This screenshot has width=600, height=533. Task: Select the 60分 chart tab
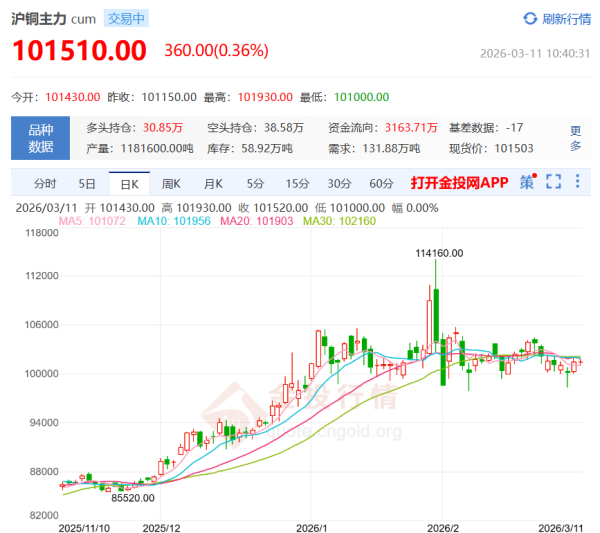381,184
